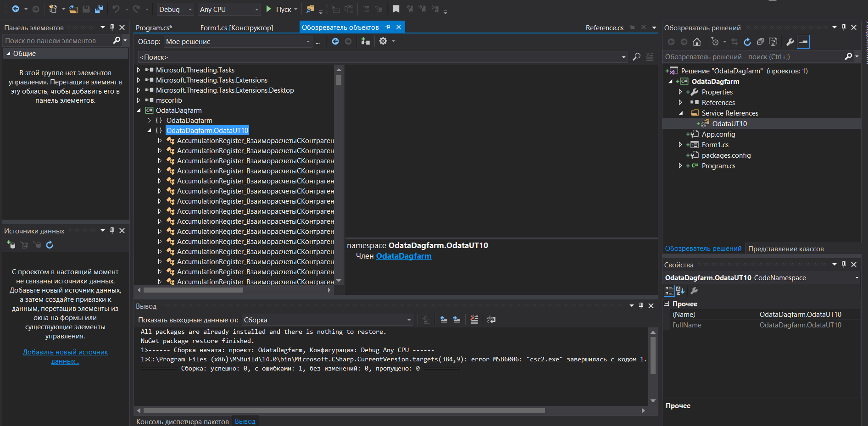
Task: Click Property Pages wrench in Properties panel
Action: coord(694,291)
